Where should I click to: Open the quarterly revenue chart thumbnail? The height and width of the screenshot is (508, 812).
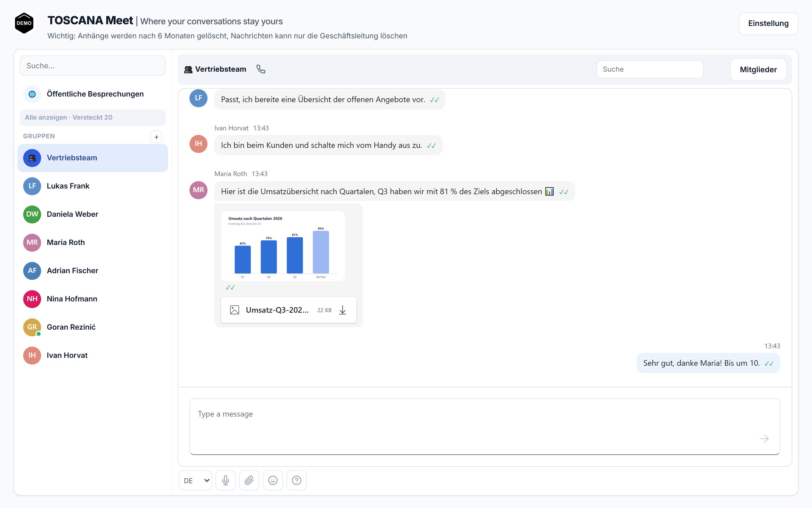[x=283, y=246]
